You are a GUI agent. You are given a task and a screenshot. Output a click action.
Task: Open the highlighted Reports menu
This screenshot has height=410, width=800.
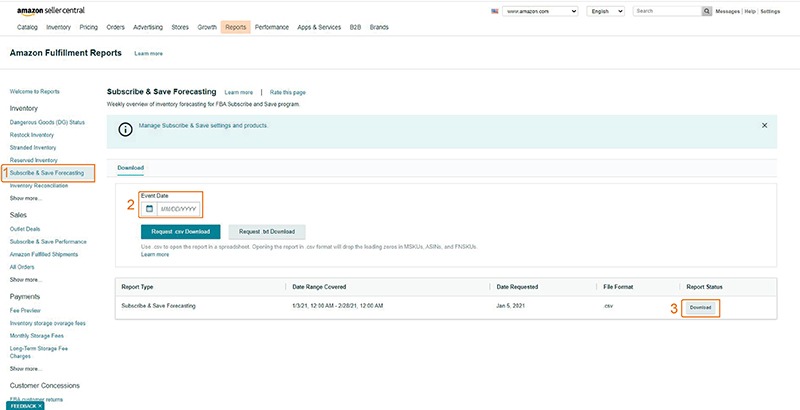[236, 28]
